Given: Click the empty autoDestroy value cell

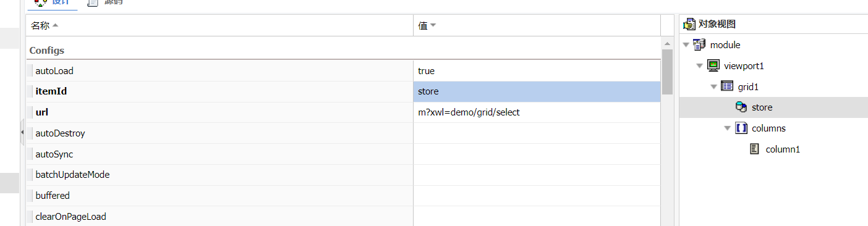Looking at the screenshot, I should (537, 133).
